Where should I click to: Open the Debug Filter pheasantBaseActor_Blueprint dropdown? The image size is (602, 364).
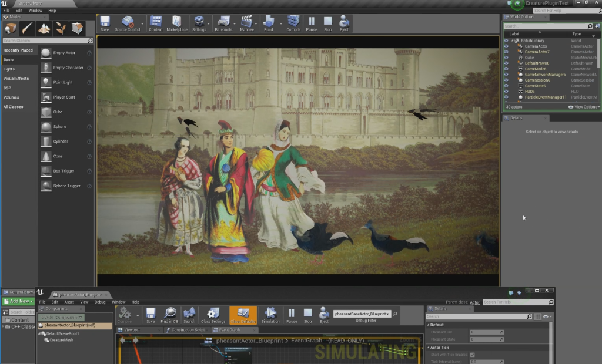[363, 314]
